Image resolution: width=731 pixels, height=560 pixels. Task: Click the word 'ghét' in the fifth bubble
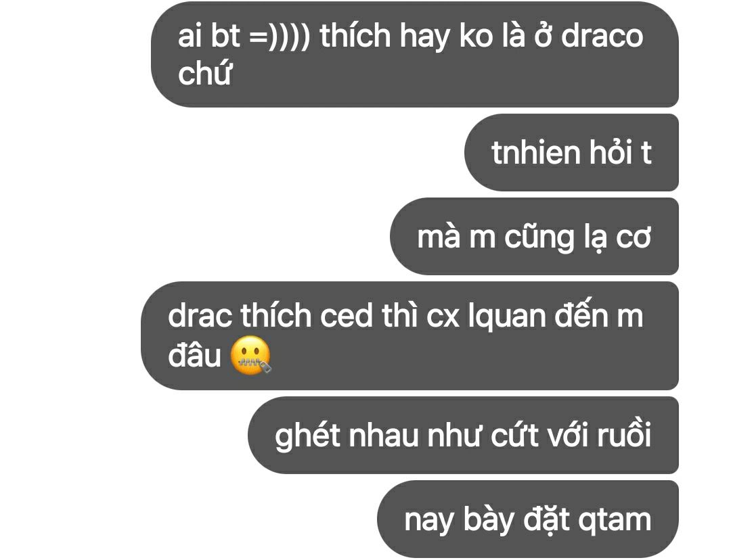(x=308, y=435)
